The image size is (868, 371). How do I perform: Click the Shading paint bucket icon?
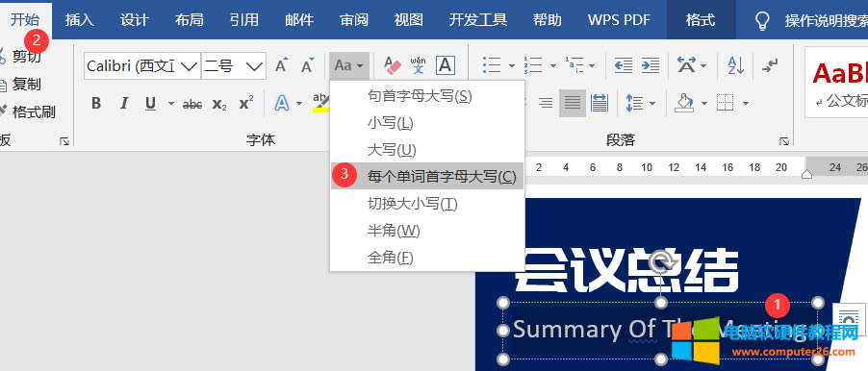685,103
